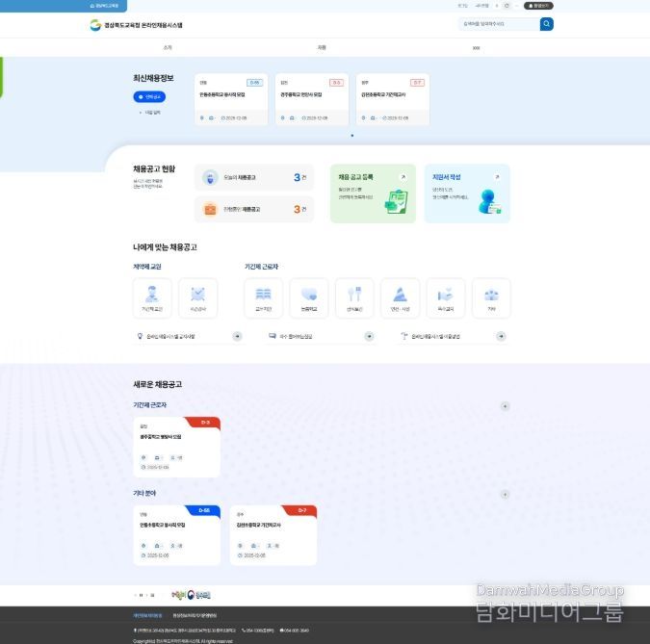Expand the 기간제 근로자 section plus button
Viewport: 650px width, 644px height.
[506, 406]
